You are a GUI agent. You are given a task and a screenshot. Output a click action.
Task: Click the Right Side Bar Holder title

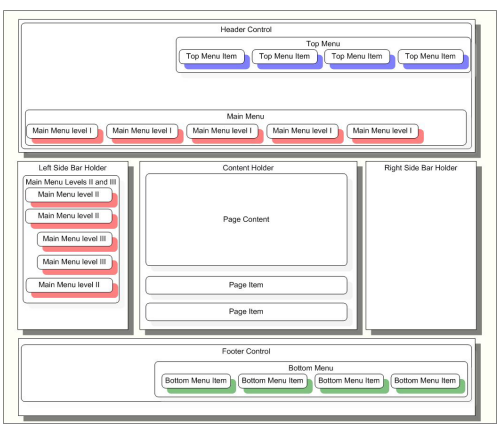[421, 168]
